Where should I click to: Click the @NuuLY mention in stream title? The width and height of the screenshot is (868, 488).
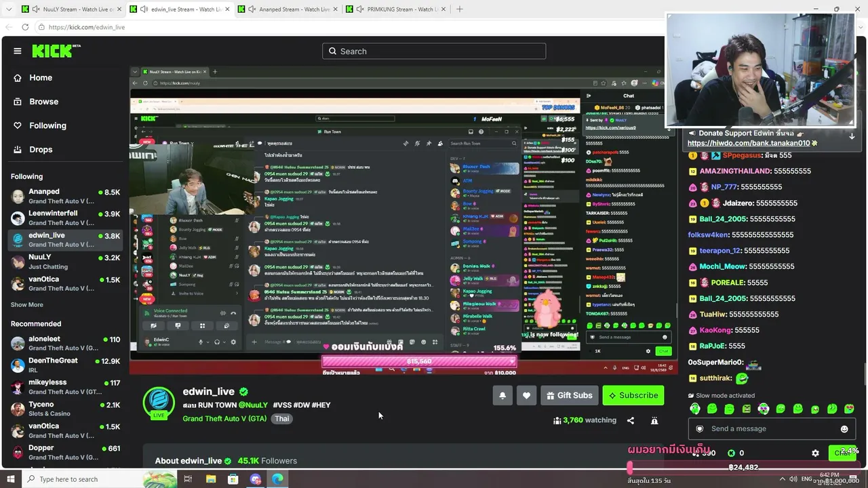click(x=254, y=405)
